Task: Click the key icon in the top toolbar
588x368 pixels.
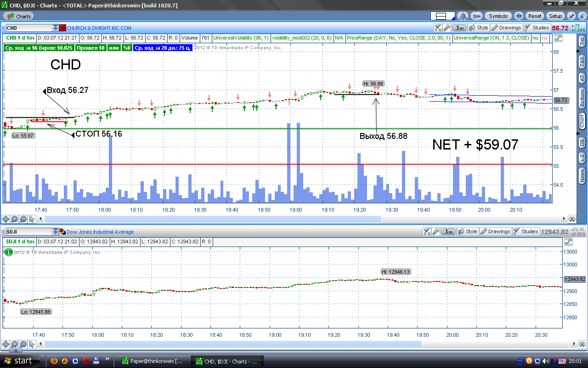Action: point(476,16)
